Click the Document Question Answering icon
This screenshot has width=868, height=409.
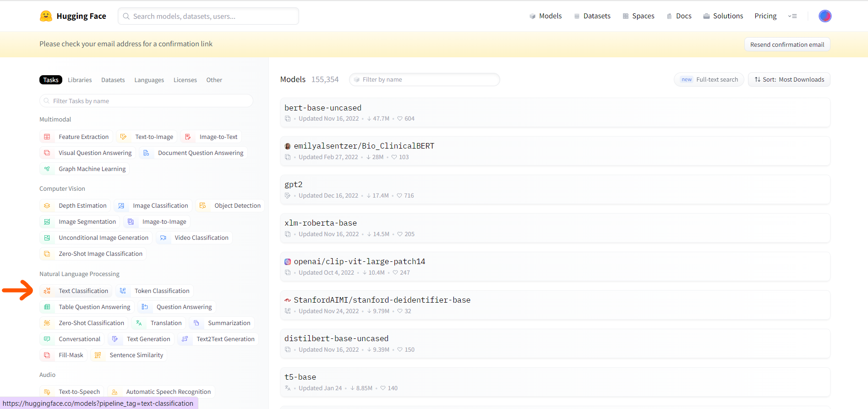(146, 153)
